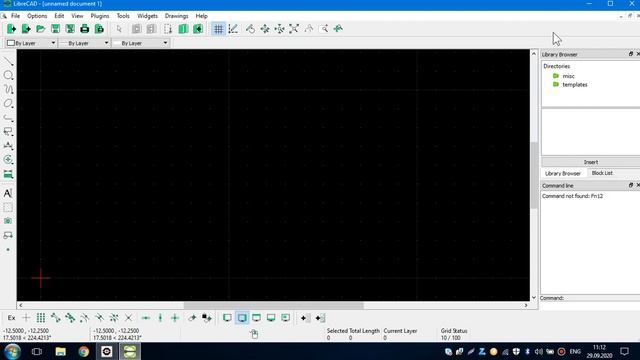640x360 pixels.
Task: Click the Windows Start button
Action: [x=13, y=351]
